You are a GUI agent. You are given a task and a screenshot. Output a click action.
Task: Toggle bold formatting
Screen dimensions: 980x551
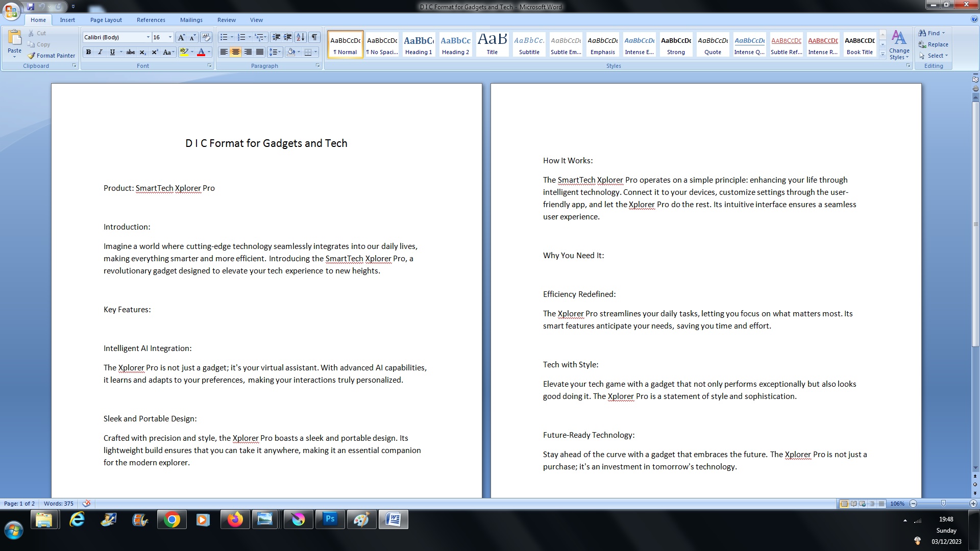coord(89,52)
